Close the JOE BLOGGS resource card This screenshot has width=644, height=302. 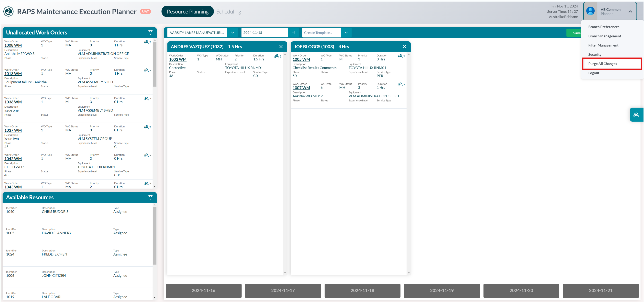[x=405, y=47]
